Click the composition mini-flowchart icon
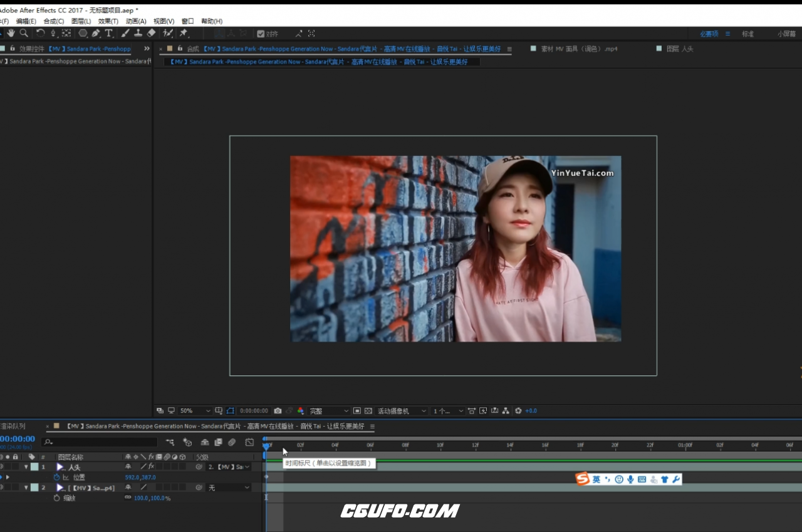This screenshot has height=532, width=802. point(170,442)
